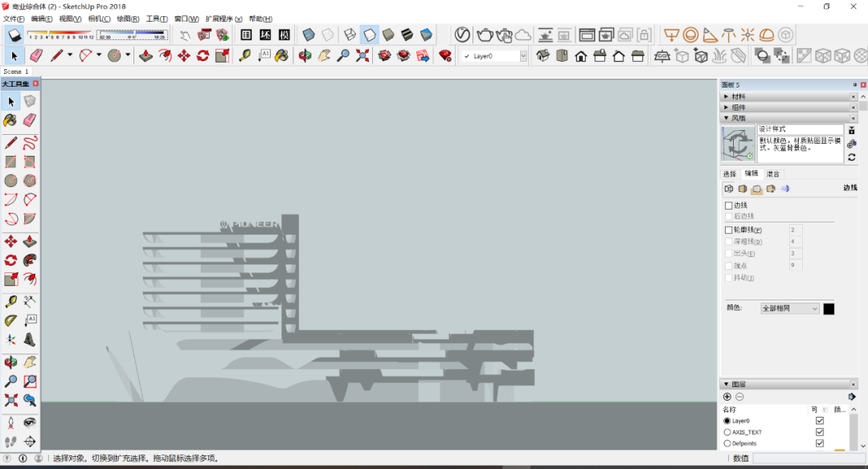Open the circle shape tool dropdown arrow
The image size is (868, 469).
[x=127, y=55]
